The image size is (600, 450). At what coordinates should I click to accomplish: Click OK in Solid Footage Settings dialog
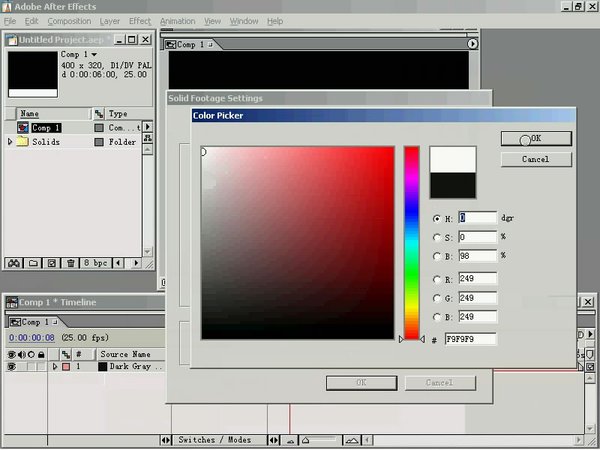[x=362, y=383]
